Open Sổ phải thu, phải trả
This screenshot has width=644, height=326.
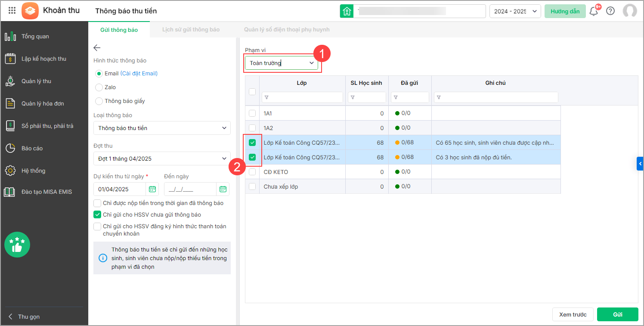[44, 126]
